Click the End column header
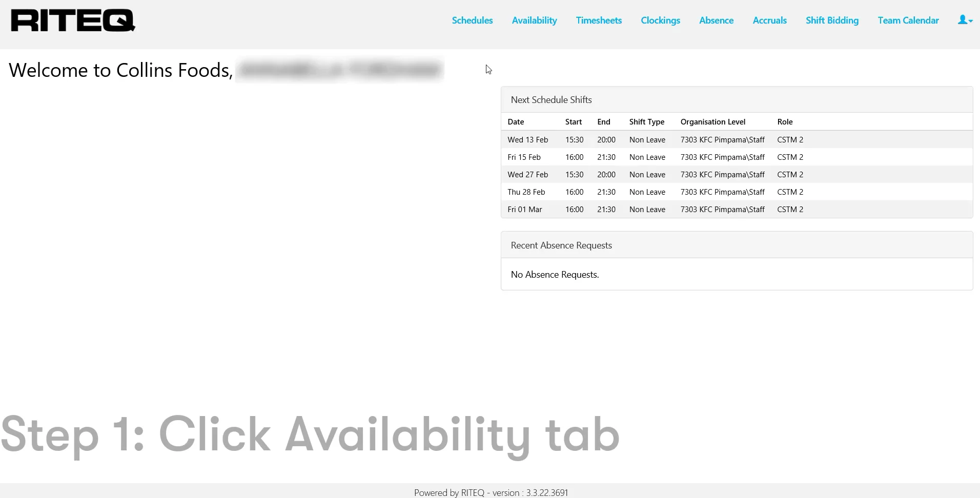 (604, 122)
